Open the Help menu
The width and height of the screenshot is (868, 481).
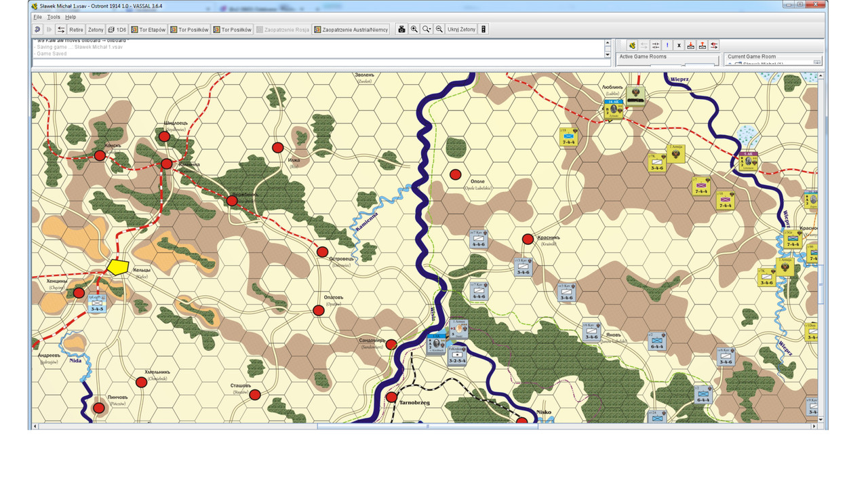(71, 17)
